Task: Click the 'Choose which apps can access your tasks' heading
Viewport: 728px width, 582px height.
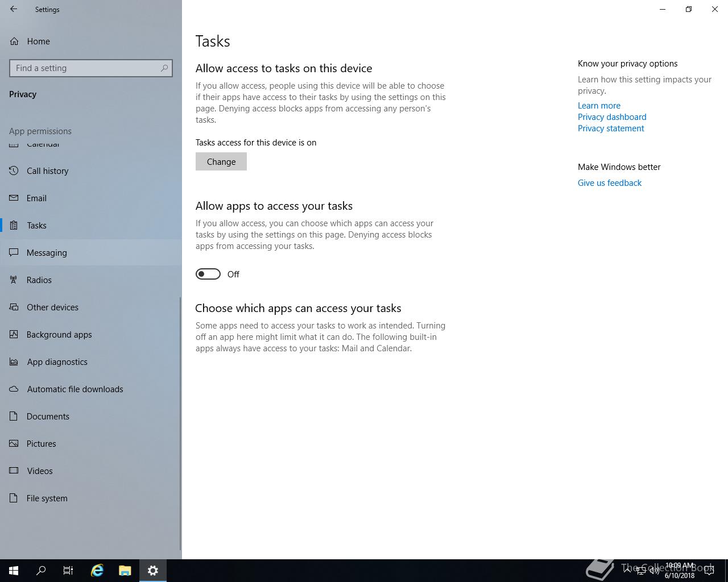Action: (298, 308)
